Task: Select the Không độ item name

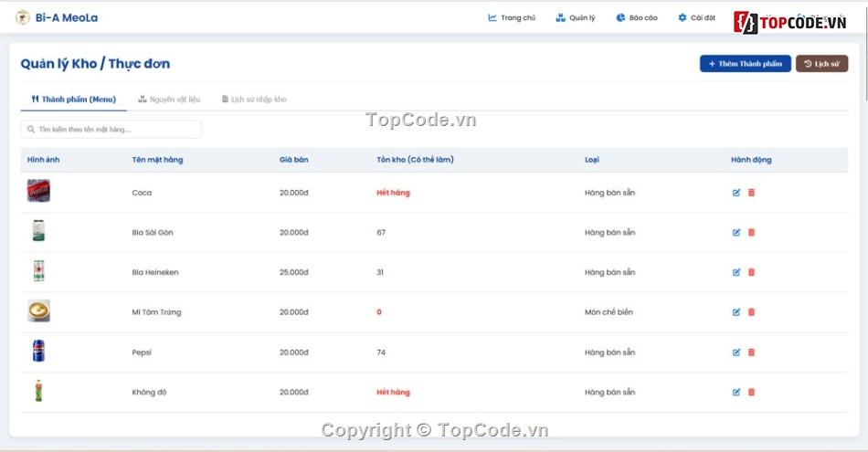Action: (x=149, y=393)
